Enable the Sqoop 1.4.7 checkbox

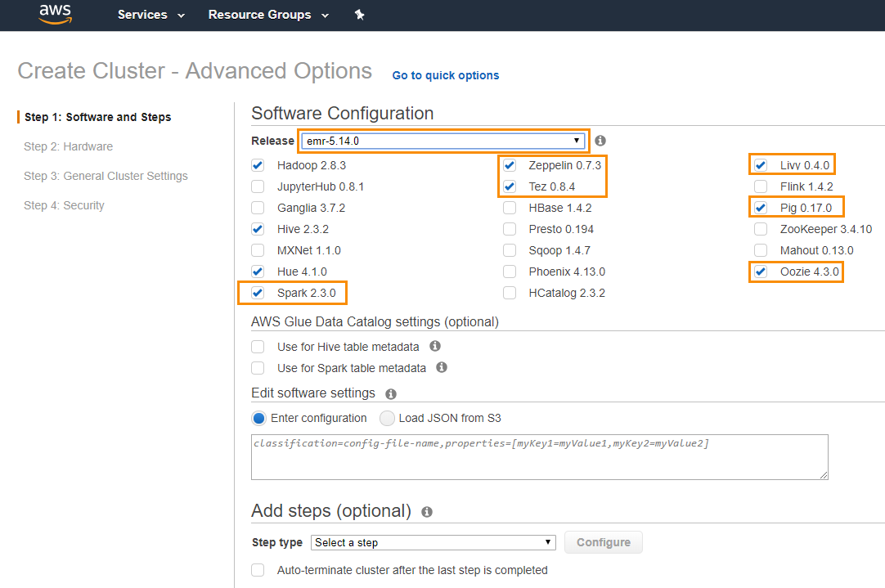point(510,250)
